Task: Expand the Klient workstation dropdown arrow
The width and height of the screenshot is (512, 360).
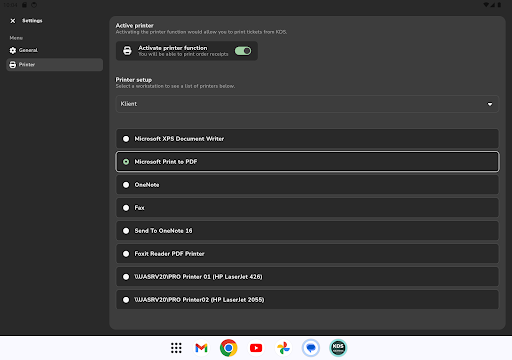Action: tap(490, 104)
